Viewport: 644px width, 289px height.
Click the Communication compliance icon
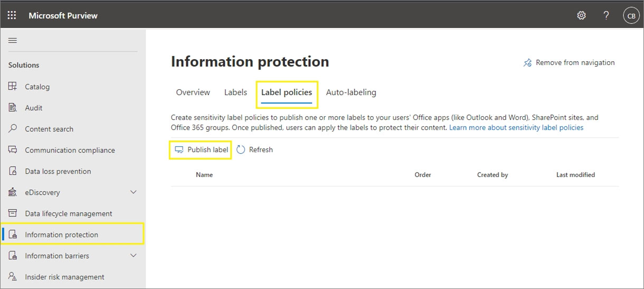[13, 150]
